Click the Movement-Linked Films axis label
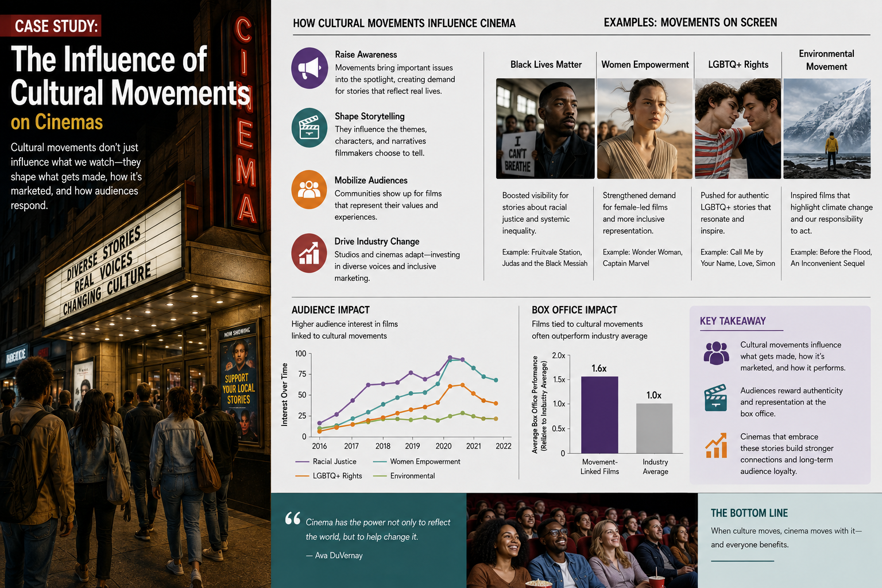The height and width of the screenshot is (588, 882). [x=599, y=467]
